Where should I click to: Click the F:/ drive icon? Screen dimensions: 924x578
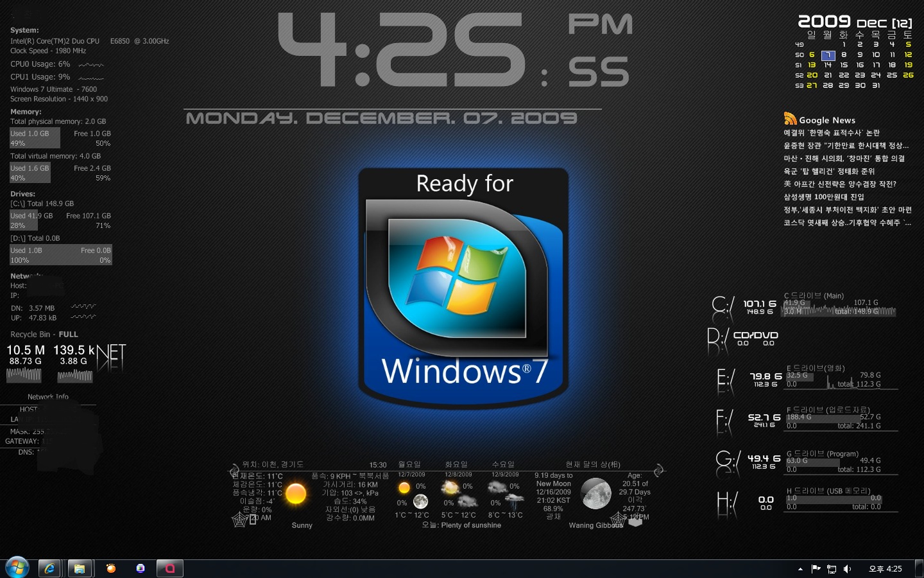tap(724, 422)
